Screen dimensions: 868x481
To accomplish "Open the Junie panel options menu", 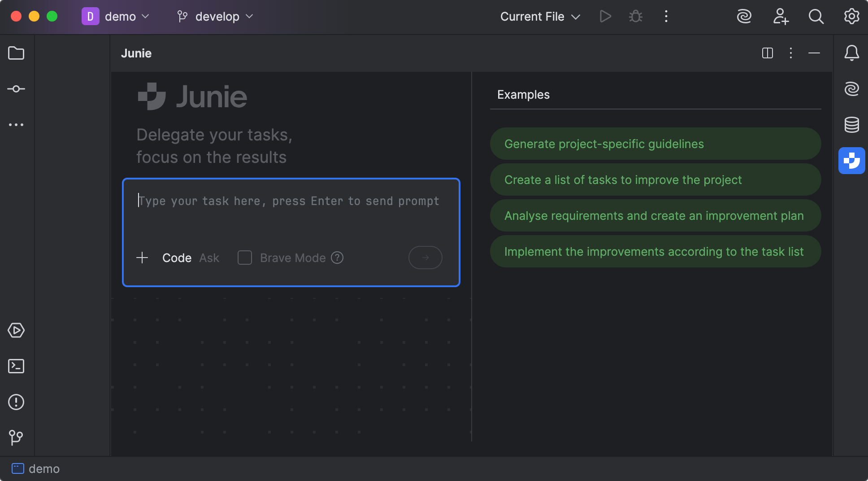I will 790,53.
